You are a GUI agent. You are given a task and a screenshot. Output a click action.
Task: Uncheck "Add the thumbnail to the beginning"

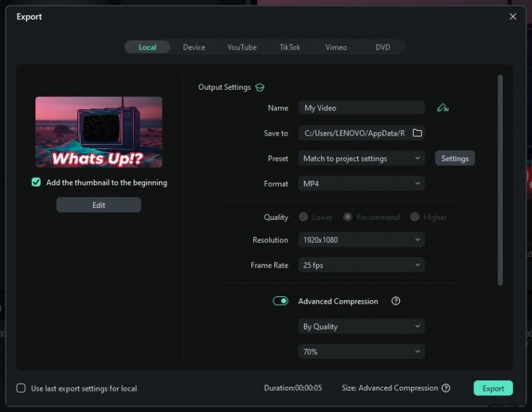(36, 181)
